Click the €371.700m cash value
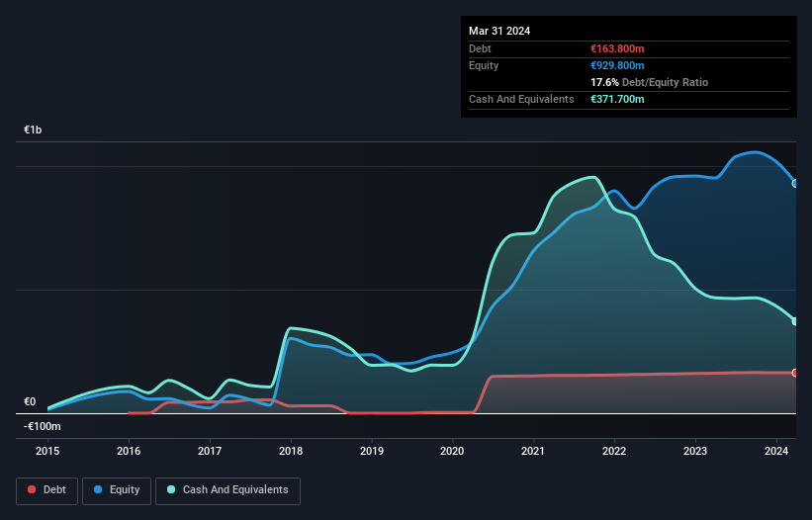Screen dimensions: 812x520 tap(617, 99)
